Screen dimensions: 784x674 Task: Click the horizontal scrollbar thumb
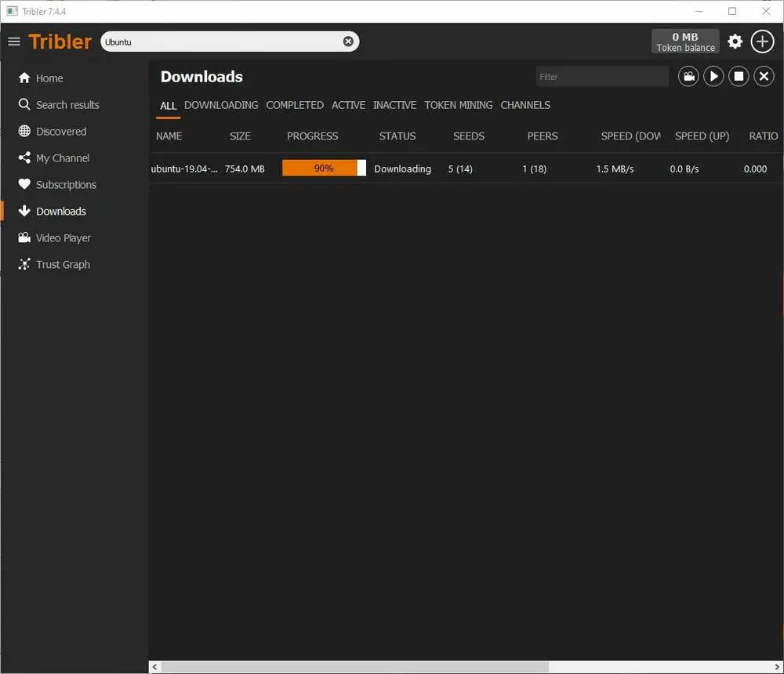coord(355,667)
